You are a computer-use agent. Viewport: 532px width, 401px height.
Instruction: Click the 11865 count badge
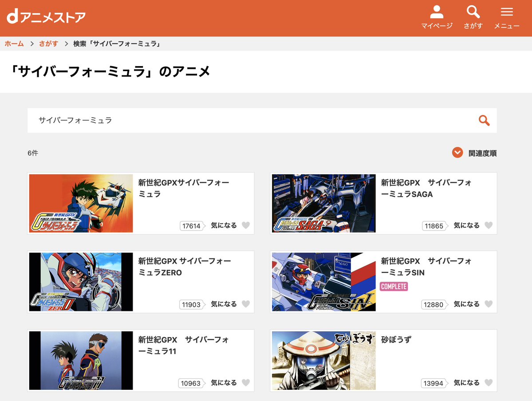click(435, 226)
